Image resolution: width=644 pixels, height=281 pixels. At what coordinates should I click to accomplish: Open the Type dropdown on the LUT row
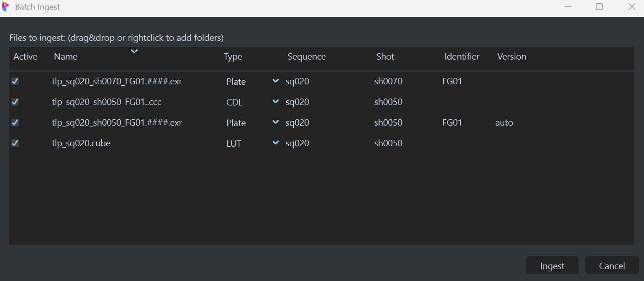click(275, 143)
